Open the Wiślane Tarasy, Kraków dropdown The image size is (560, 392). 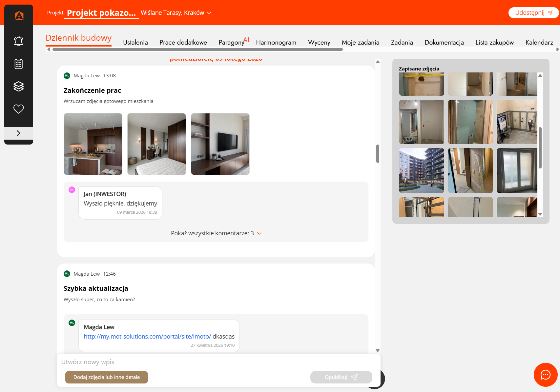click(176, 13)
